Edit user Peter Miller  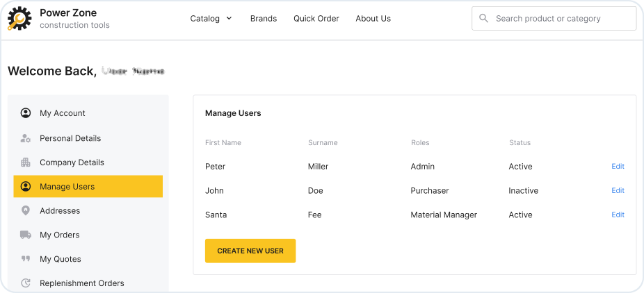[x=618, y=167]
